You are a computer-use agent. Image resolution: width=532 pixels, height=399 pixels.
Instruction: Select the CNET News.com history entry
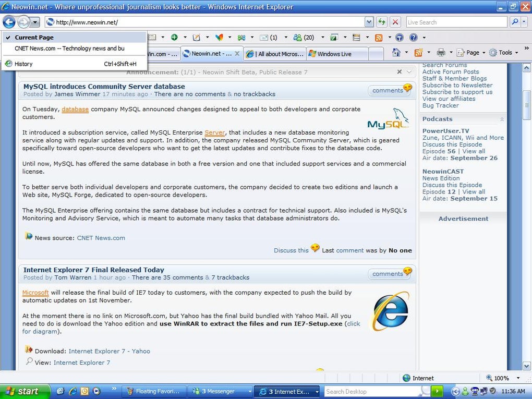point(75,48)
